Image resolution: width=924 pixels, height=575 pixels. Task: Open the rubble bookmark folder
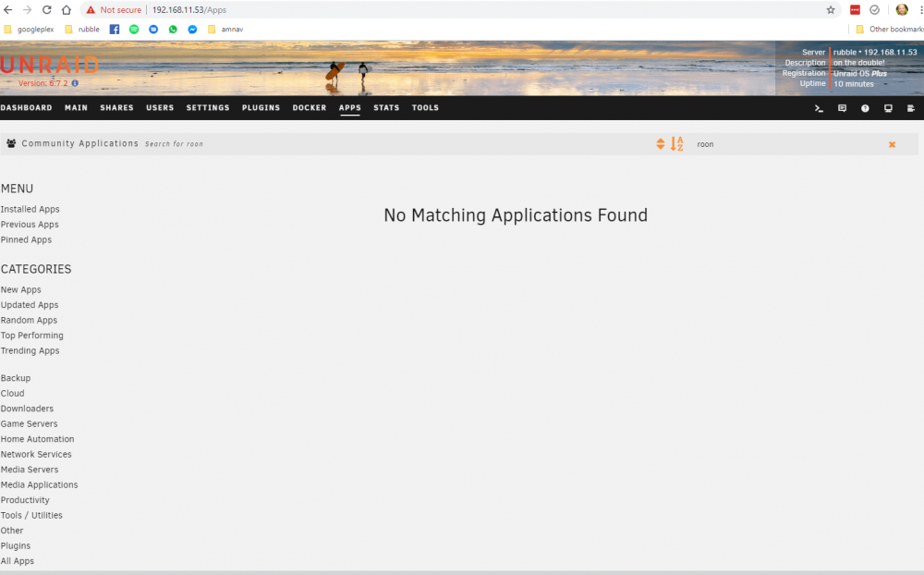tap(82, 30)
